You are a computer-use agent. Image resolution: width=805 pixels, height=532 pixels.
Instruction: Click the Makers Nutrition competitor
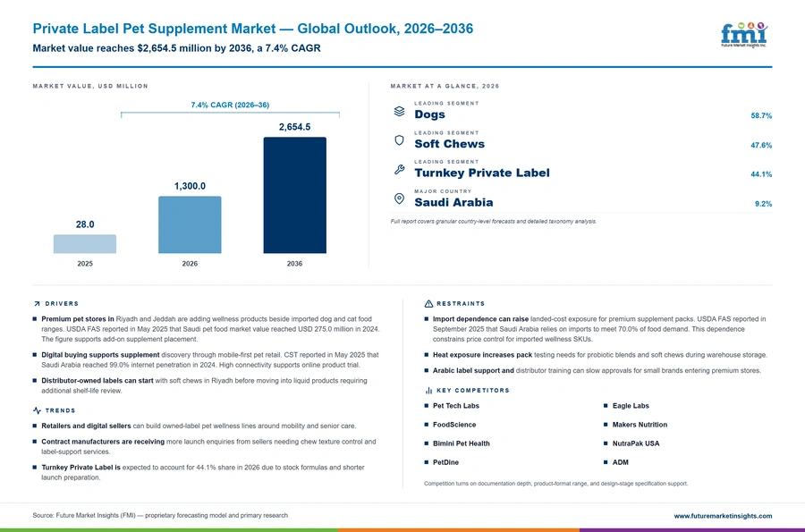[x=640, y=425]
